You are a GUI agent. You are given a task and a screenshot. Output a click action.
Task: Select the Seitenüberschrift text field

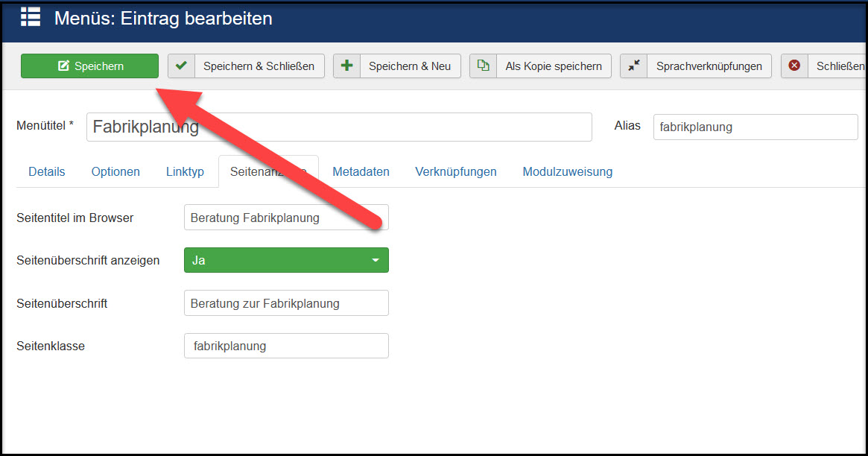[x=286, y=303]
